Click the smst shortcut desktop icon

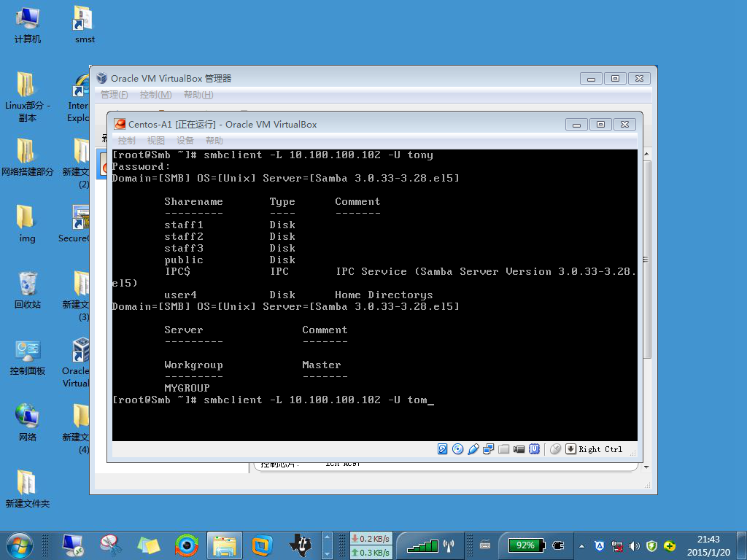(85, 26)
